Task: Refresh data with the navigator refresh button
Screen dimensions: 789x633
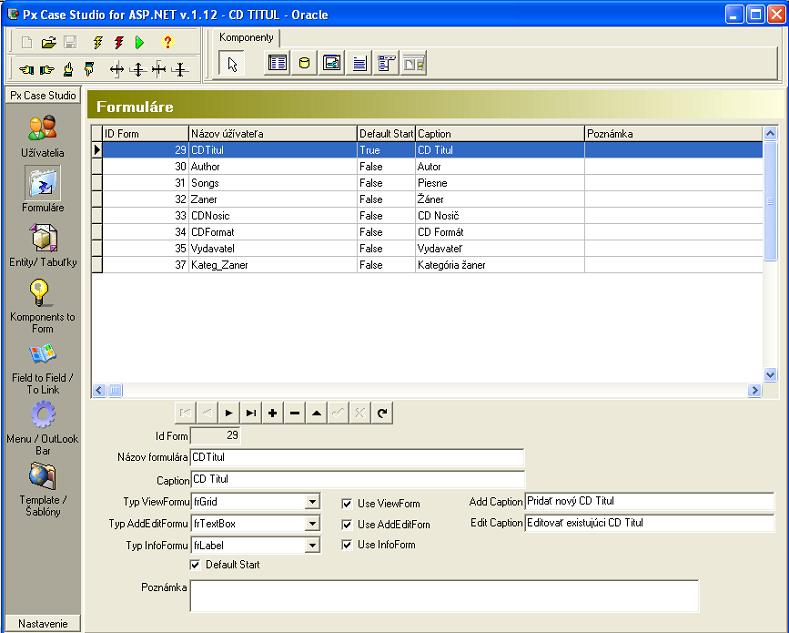Action: click(382, 413)
